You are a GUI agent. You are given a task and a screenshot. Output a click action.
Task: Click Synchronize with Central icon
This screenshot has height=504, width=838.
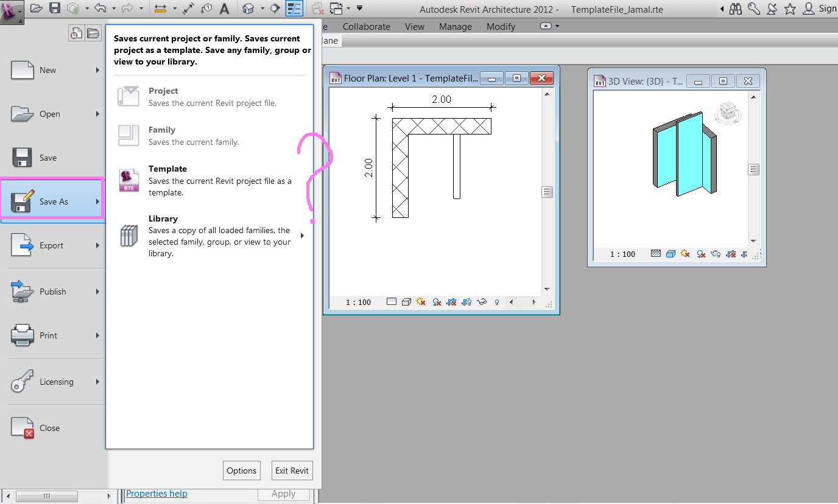point(73,9)
